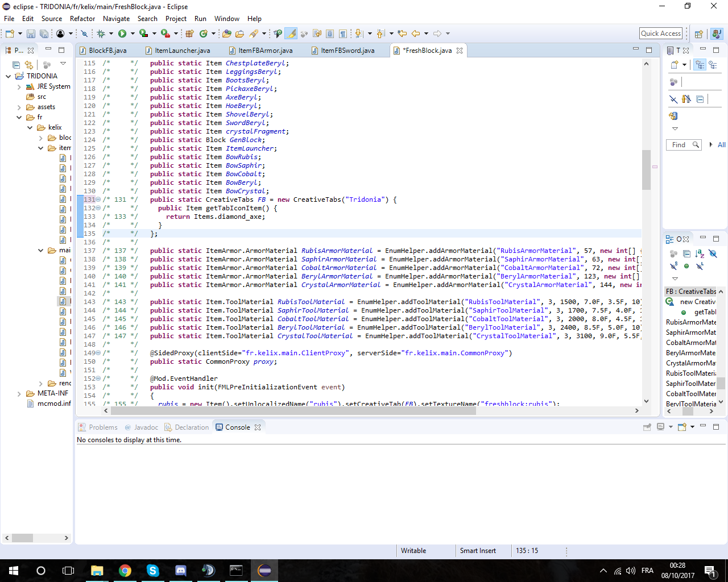The image size is (728, 582).
Task: Collapse the TRIDONIA project node
Action: click(8, 76)
